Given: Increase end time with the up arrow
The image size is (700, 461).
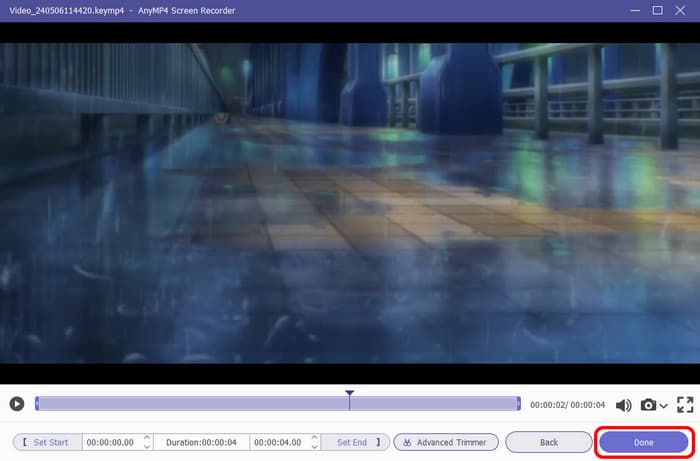Looking at the screenshot, I should [x=315, y=438].
